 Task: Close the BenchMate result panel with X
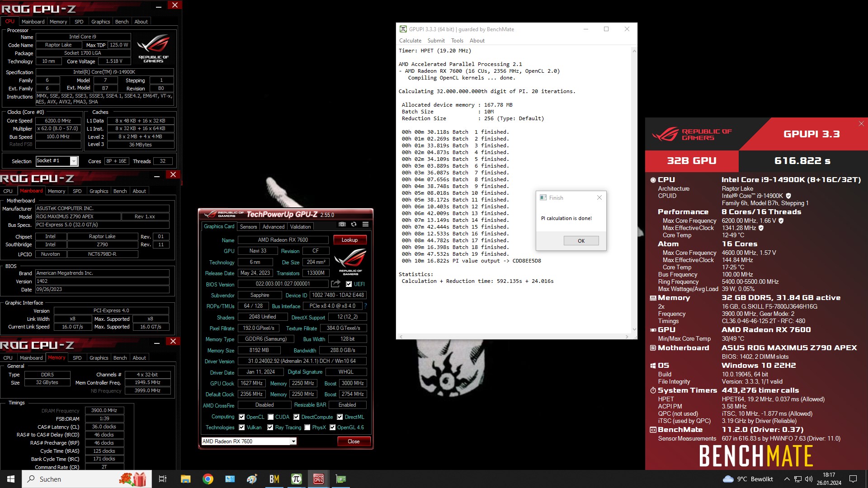861,123
